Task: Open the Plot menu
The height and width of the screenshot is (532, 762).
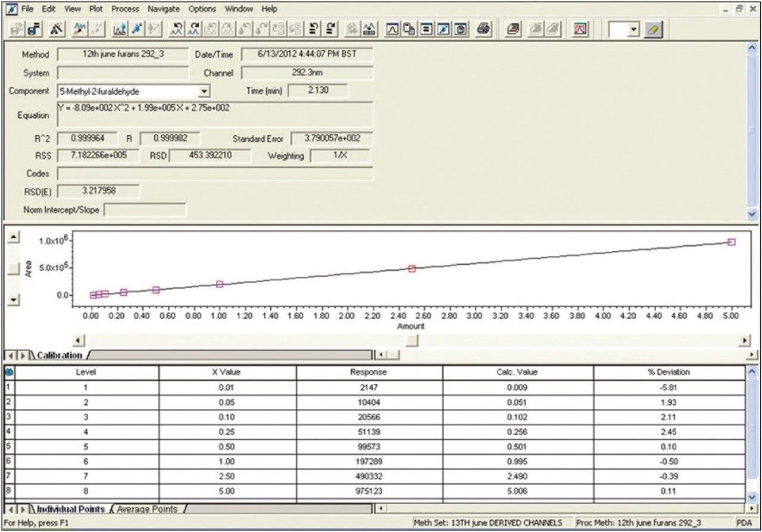Action: (x=96, y=9)
